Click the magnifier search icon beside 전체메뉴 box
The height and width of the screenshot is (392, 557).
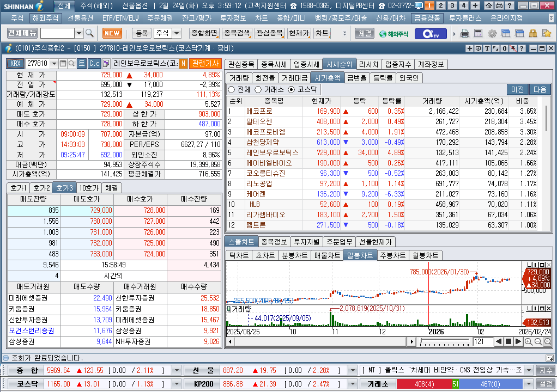89,33
